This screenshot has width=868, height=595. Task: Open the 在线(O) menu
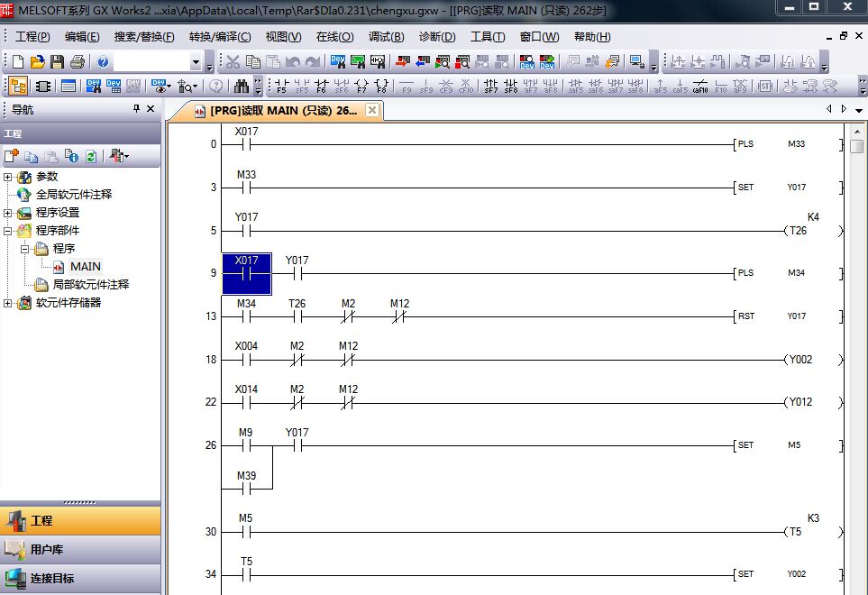click(334, 37)
